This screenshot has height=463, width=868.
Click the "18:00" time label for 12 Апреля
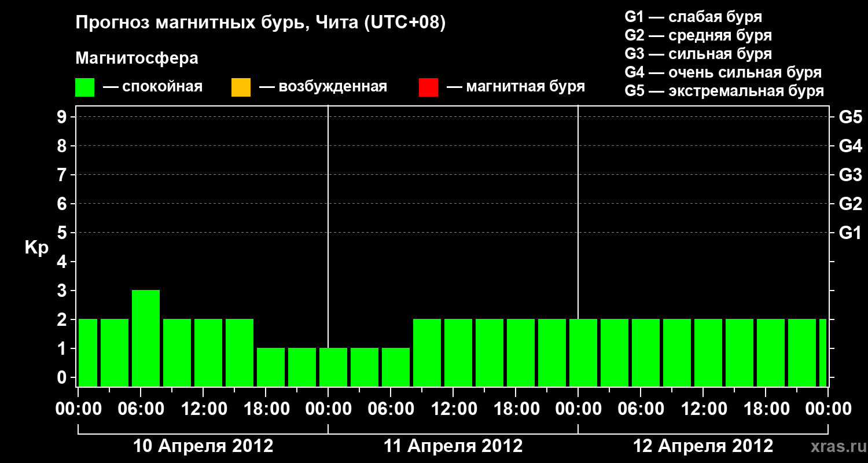[x=766, y=409]
